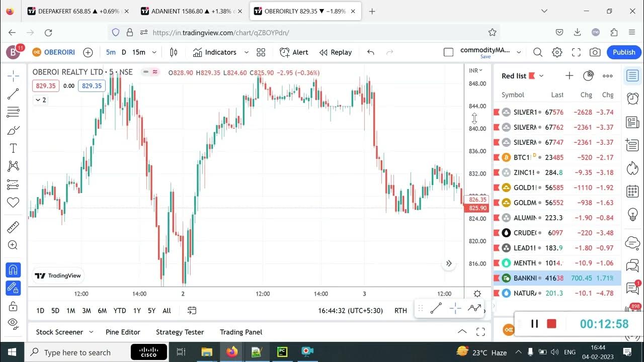Toggle lock all drawing tools

coord(13,306)
